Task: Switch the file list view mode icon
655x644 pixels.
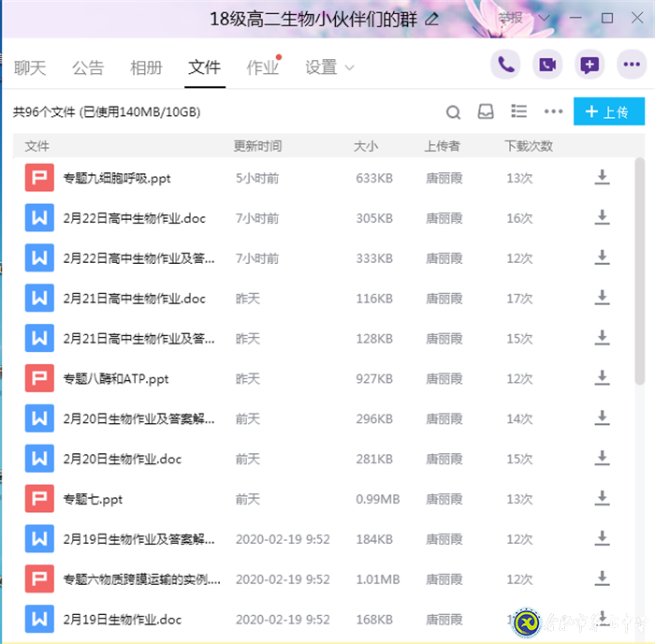Action: click(519, 111)
